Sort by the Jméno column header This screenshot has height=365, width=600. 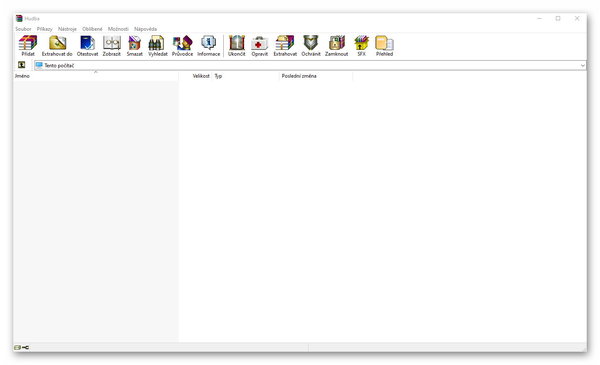click(96, 76)
